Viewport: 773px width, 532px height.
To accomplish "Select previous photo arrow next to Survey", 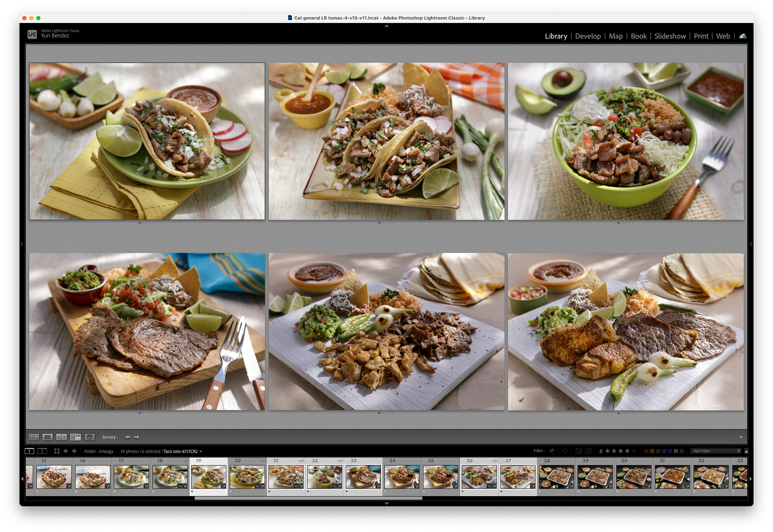I will tap(128, 437).
